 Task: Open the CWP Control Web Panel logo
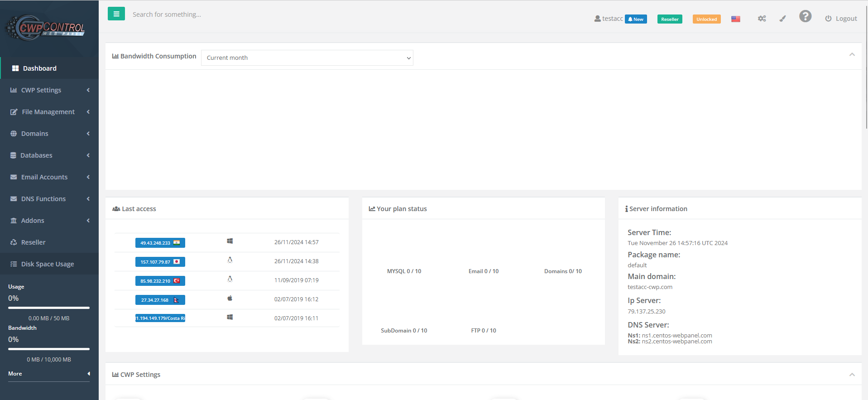pos(45,28)
